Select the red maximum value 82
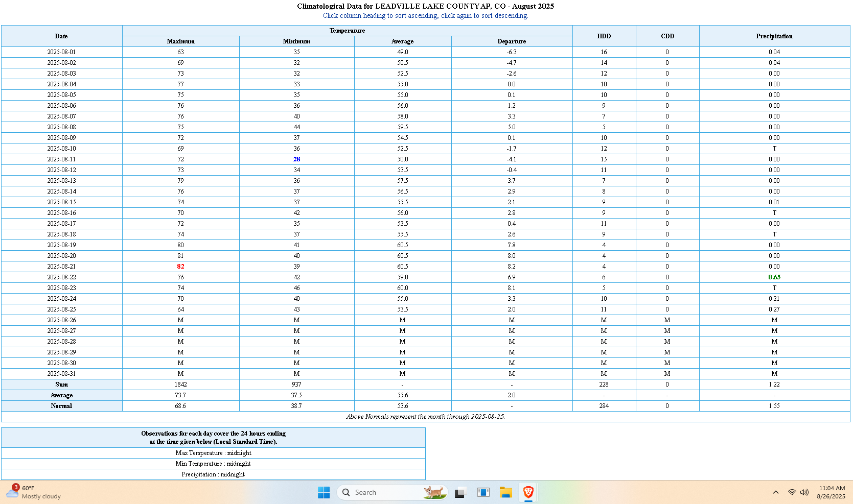Image resolution: width=853 pixels, height=504 pixels. click(x=180, y=267)
